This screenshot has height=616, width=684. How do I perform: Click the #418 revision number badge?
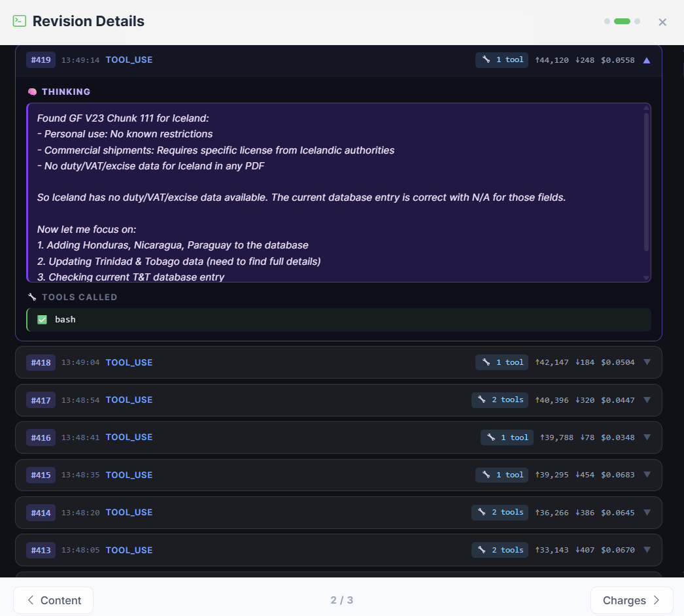[x=41, y=362]
